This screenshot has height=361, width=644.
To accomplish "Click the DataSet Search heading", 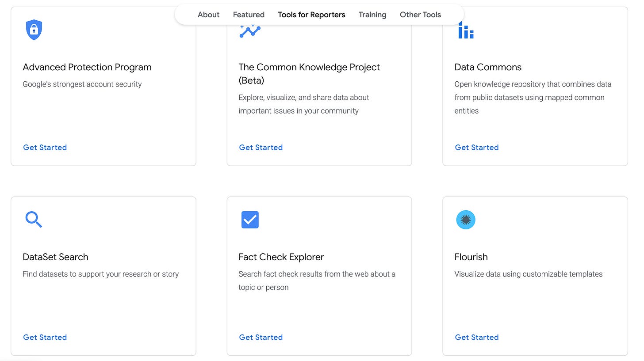I will point(55,257).
